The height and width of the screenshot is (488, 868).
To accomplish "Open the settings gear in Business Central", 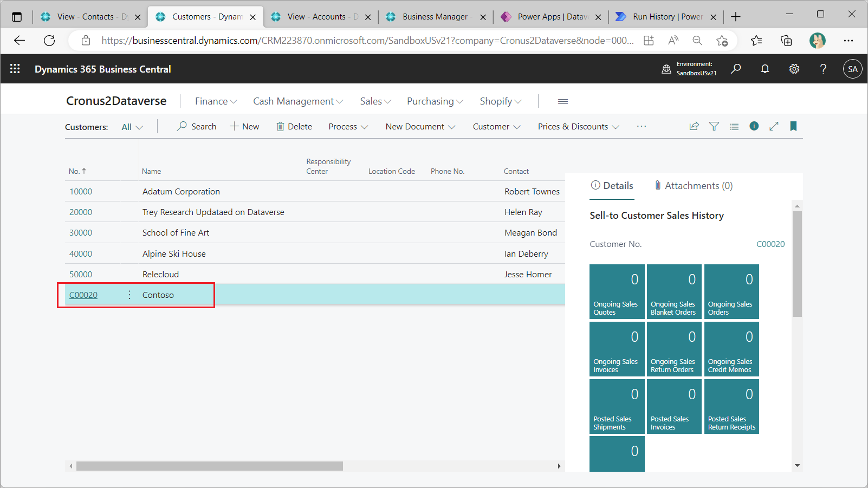I will (794, 69).
